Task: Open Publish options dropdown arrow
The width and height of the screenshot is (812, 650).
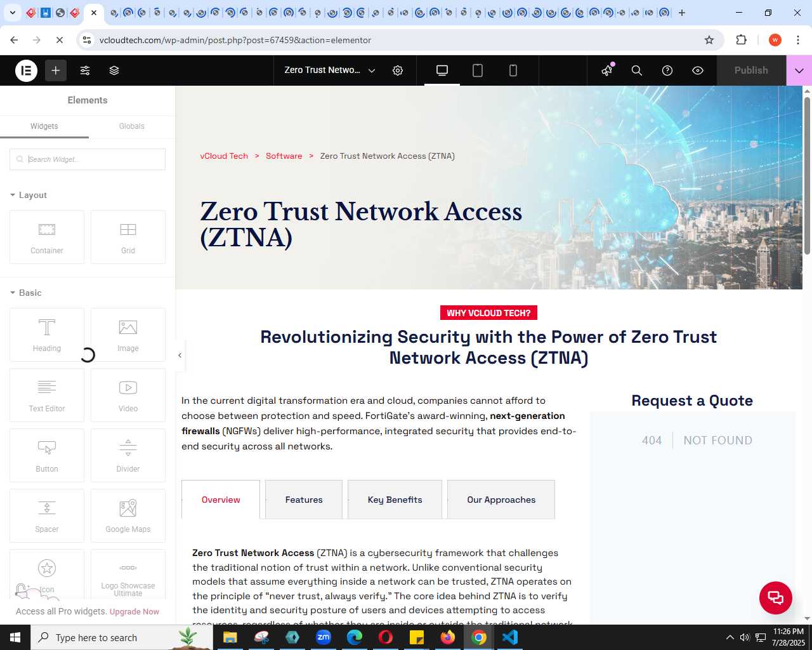Action: point(799,70)
